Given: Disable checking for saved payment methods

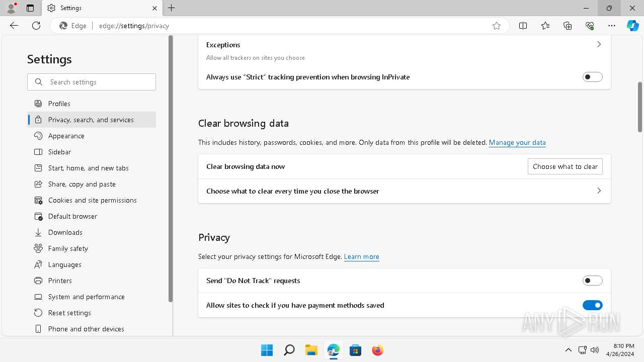Looking at the screenshot, I should pos(592,305).
